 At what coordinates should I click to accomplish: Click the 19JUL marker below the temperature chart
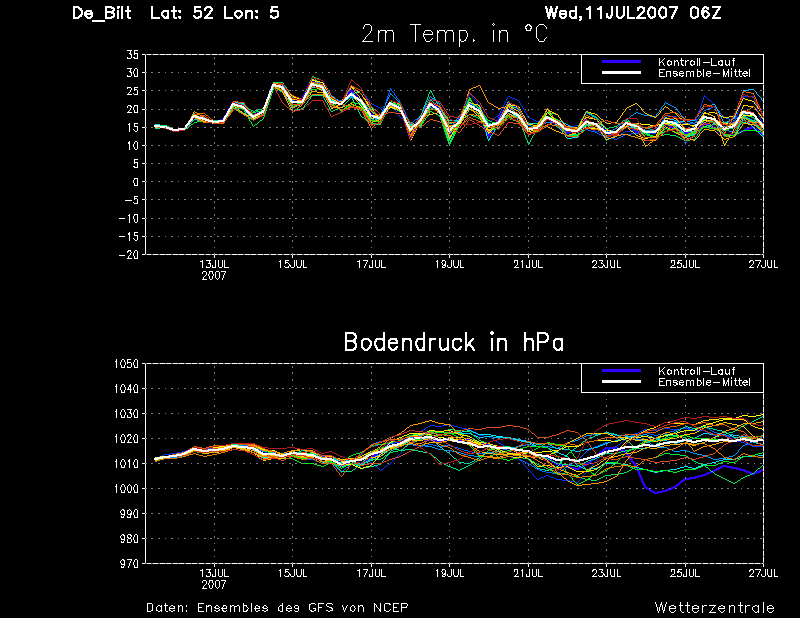(x=449, y=264)
